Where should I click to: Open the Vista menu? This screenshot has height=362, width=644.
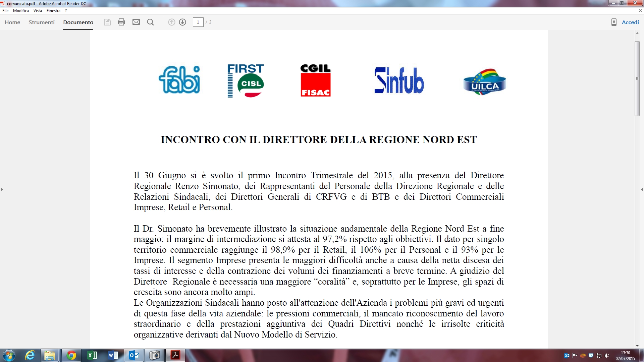tap(38, 11)
